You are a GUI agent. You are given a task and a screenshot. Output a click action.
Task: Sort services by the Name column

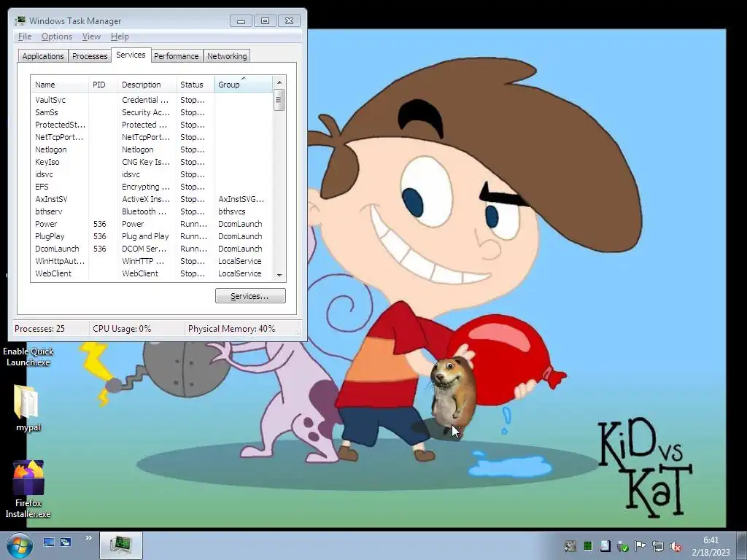(x=60, y=85)
